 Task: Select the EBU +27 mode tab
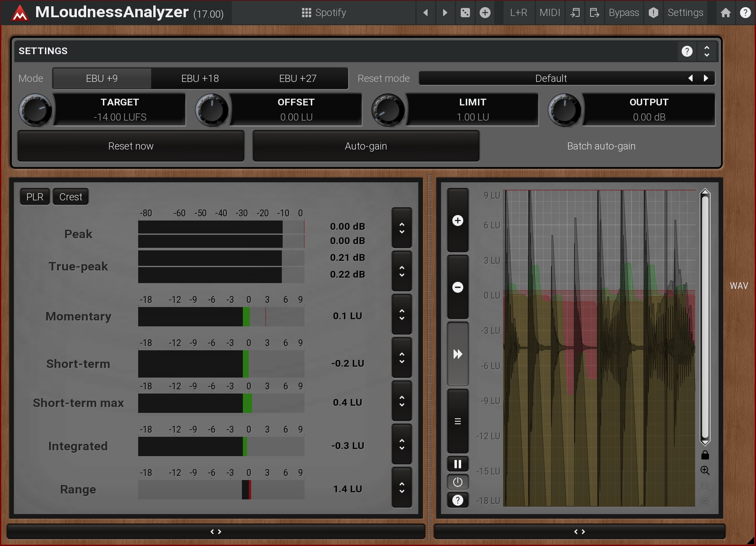[298, 79]
